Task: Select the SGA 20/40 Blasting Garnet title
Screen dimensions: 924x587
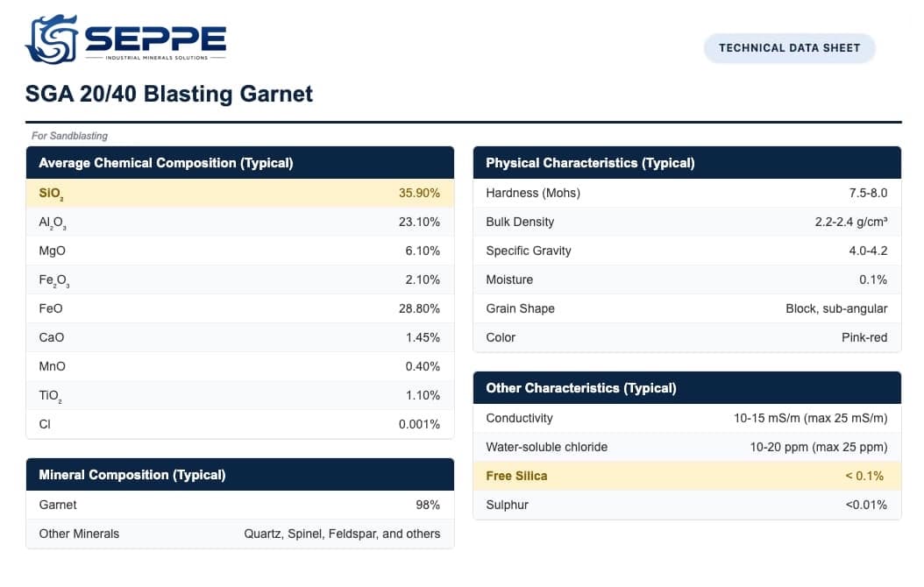Action: [x=168, y=95]
